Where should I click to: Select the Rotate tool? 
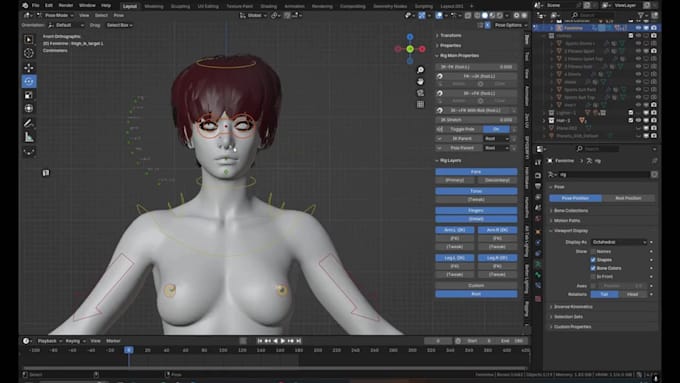click(x=29, y=81)
